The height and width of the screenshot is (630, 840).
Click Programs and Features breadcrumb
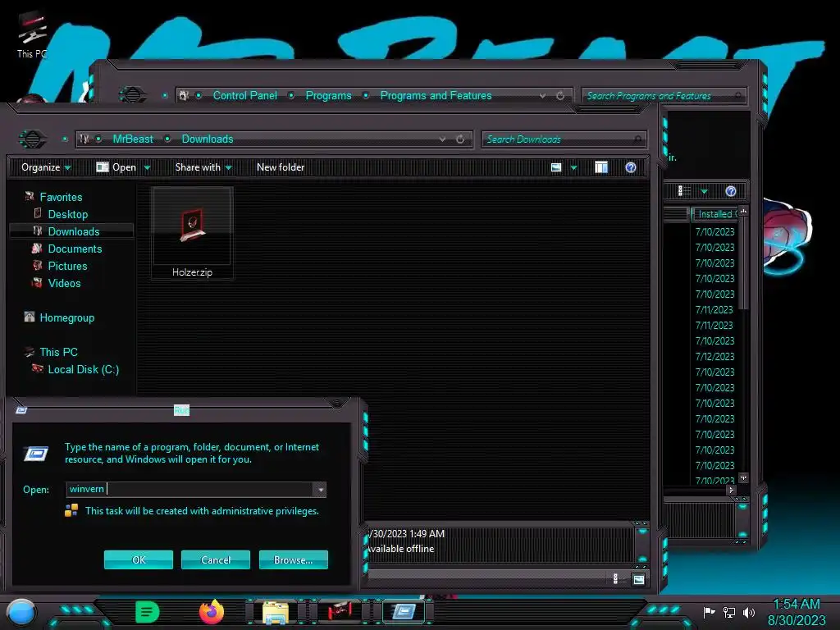coord(436,95)
